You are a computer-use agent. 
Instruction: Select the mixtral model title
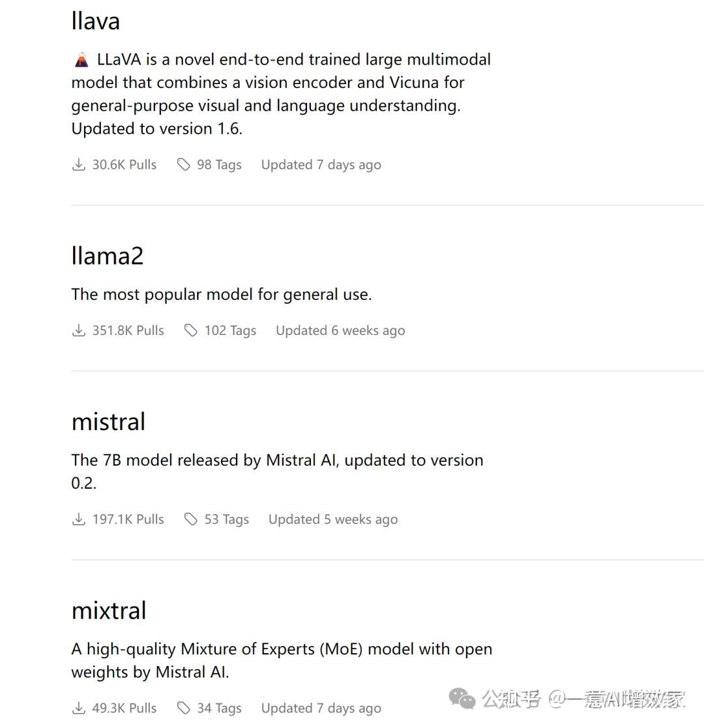[109, 611]
